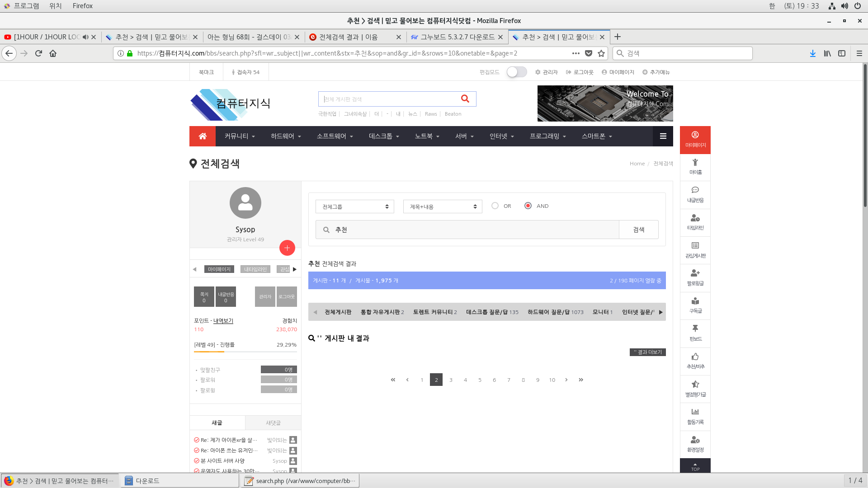This screenshot has height=488, width=868.
Task: Click the Firefox URL address bar
Action: point(353,53)
